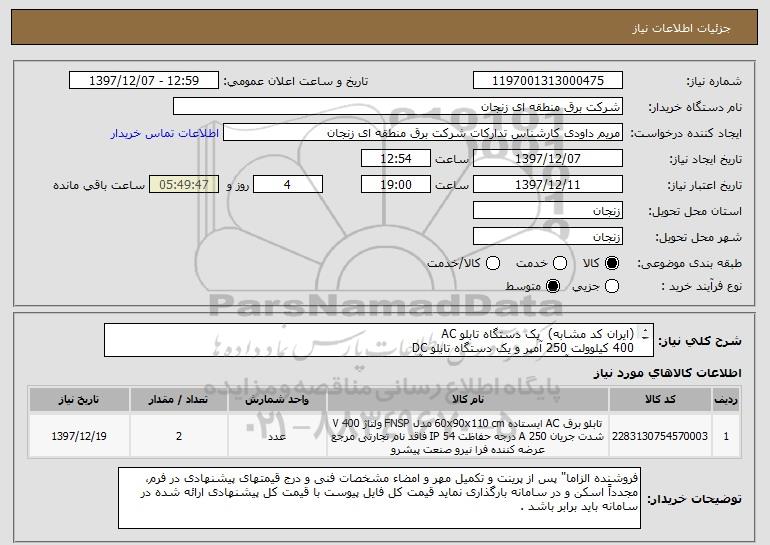The image size is (770, 545).
Task: Click the creation time field 12:54
Action: click(x=396, y=159)
